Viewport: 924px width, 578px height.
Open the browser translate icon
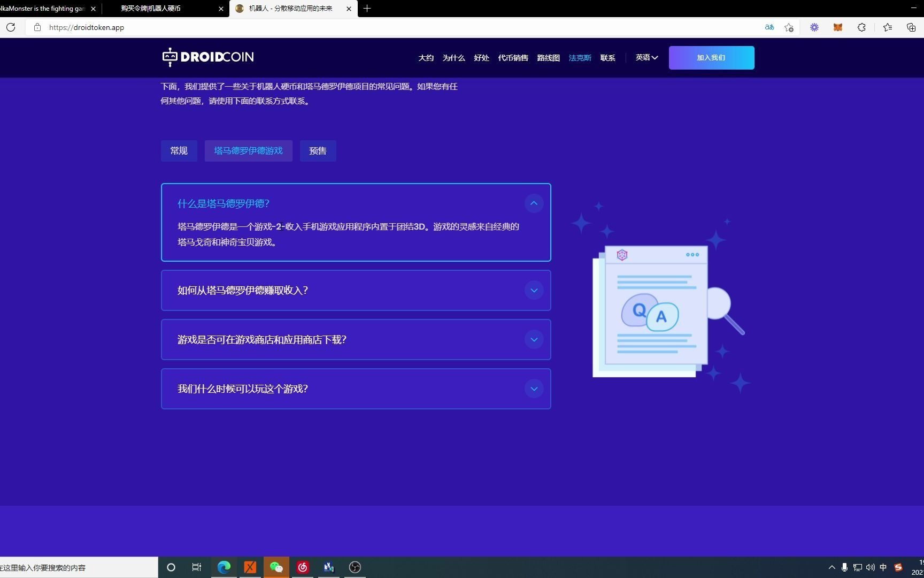tap(769, 27)
